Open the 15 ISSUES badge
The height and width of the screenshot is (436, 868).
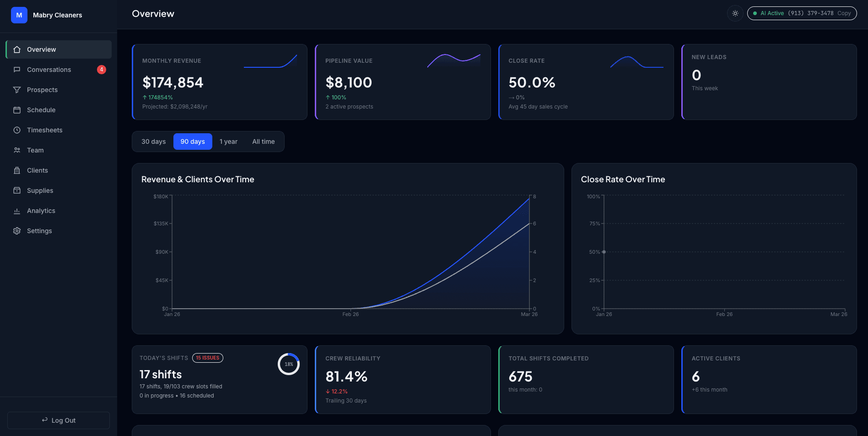click(x=208, y=358)
